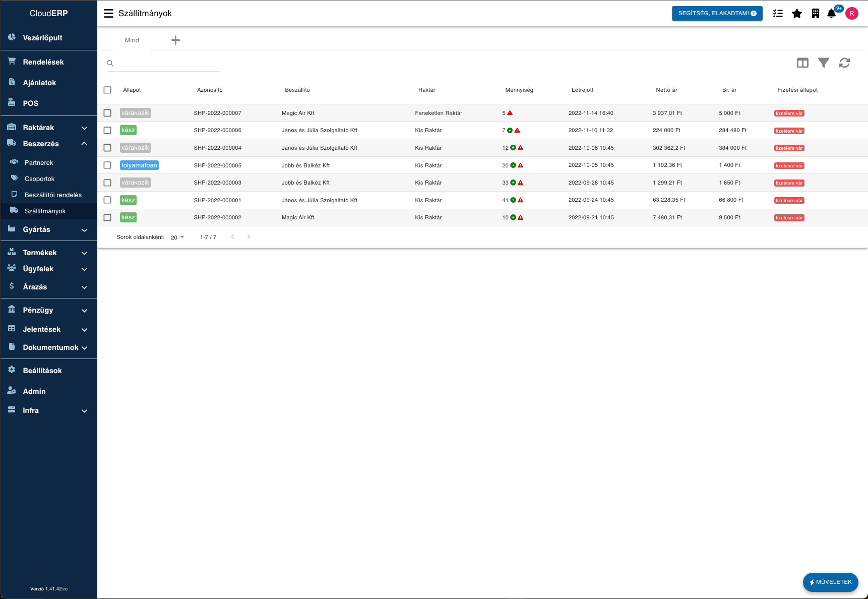Click the favorites star icon
This screenshot has height=599, width=868.
click(x=796, y=14)
